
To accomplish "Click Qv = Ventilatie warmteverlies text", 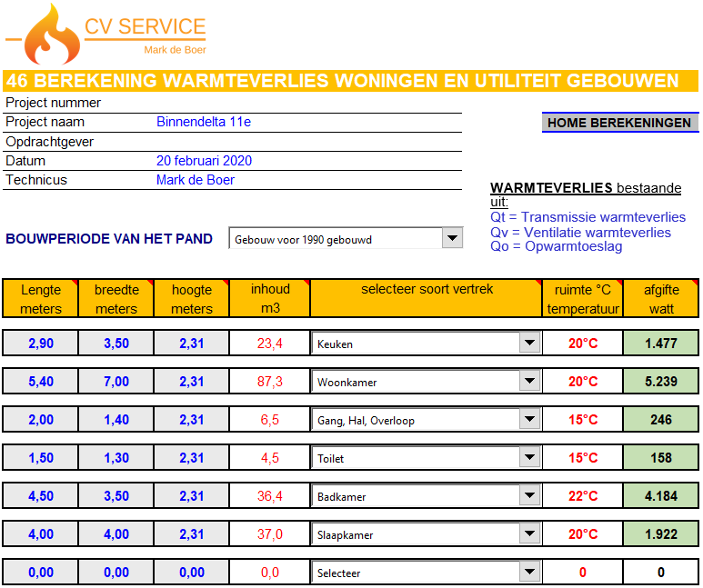I will click(580, 232).
